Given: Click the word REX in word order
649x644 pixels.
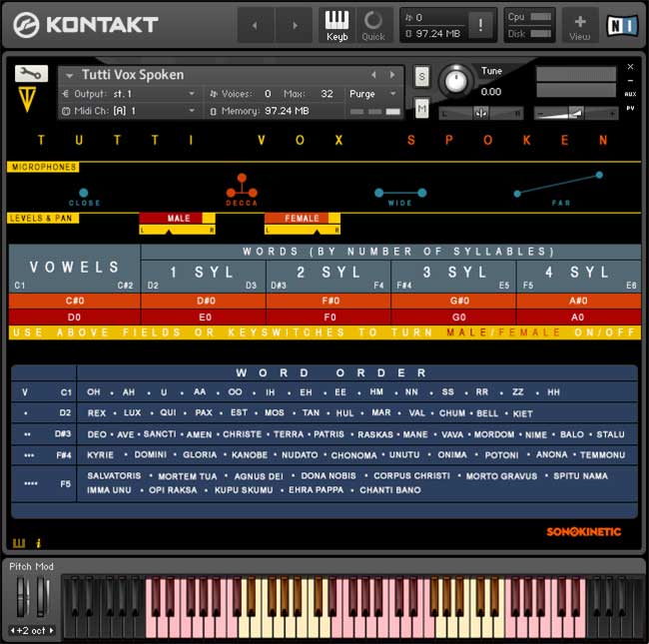Looking at the screenshot, I should click(97, 413).
